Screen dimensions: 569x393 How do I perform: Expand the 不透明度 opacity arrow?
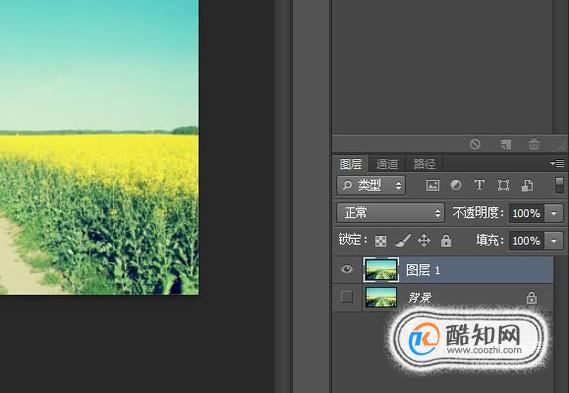click(x=554, y=213)
